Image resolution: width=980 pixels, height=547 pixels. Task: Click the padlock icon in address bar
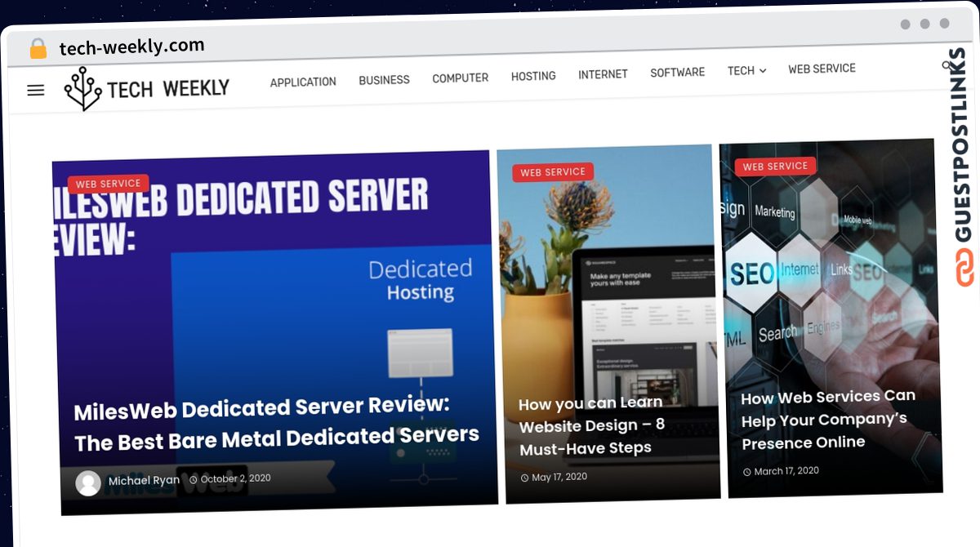click(38, 49)
